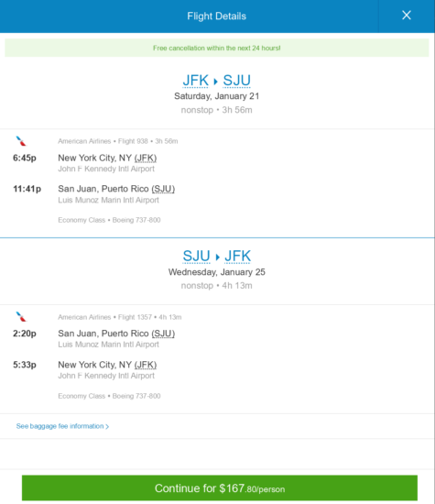Click (SJU) abbreviation in the 11:41p arrival row
This screenshot has width=435, height=504.
tap(163, 189)
